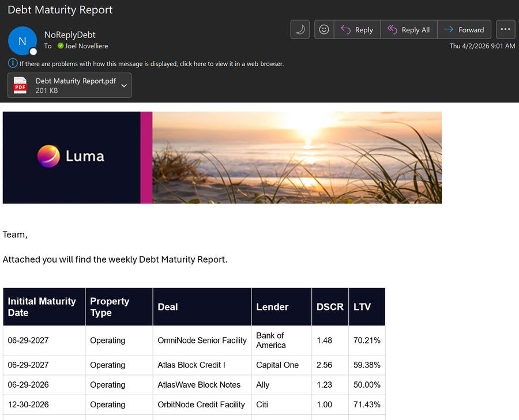This screenshot has height=420, width=519.
Task: Click the beach sunset banner image
Action: pos(298,157)
